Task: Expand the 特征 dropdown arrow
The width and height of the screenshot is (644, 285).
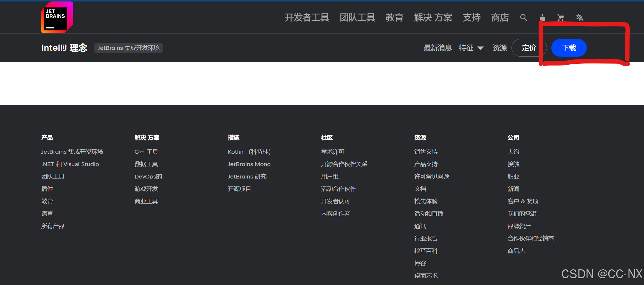Action: (x=480, y=48)
